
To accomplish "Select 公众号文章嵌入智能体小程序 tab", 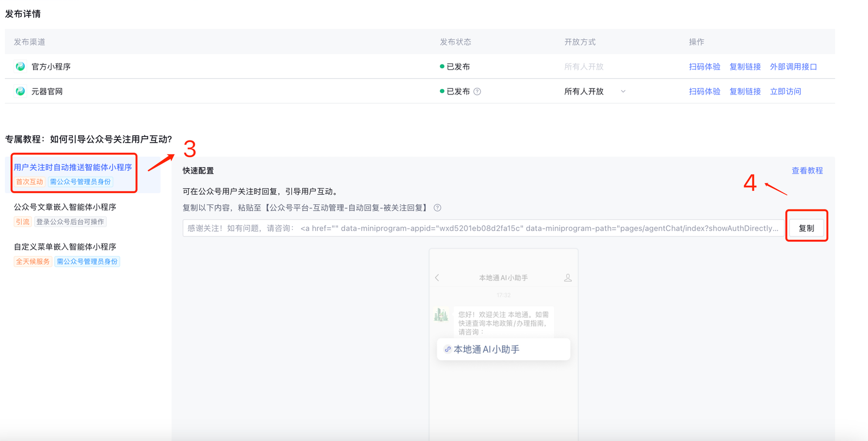I will coord(65,207).
